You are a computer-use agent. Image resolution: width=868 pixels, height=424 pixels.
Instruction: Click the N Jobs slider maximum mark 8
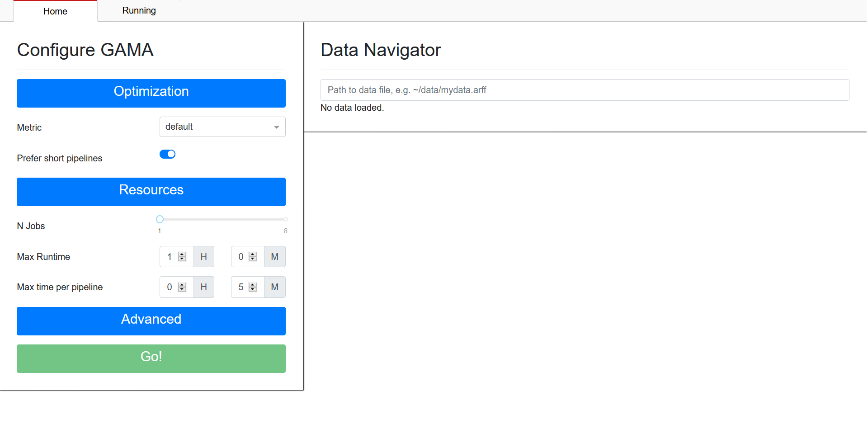pos(286,231)
